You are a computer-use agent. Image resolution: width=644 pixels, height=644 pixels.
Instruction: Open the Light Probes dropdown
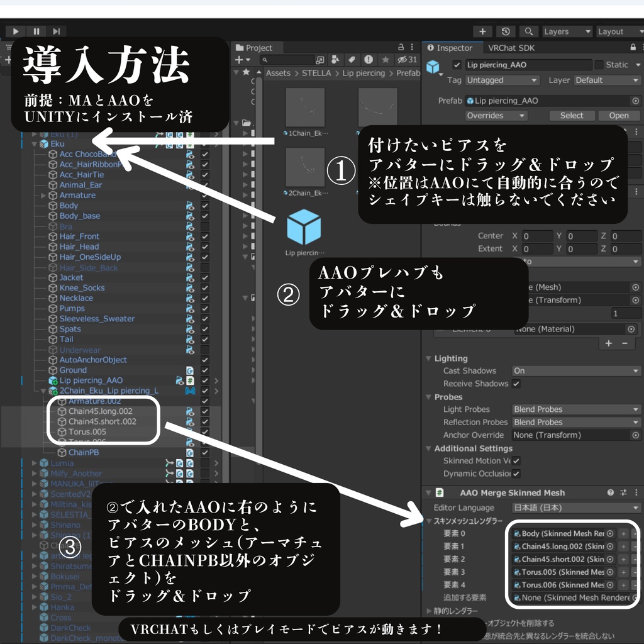(x=576, y=409)
